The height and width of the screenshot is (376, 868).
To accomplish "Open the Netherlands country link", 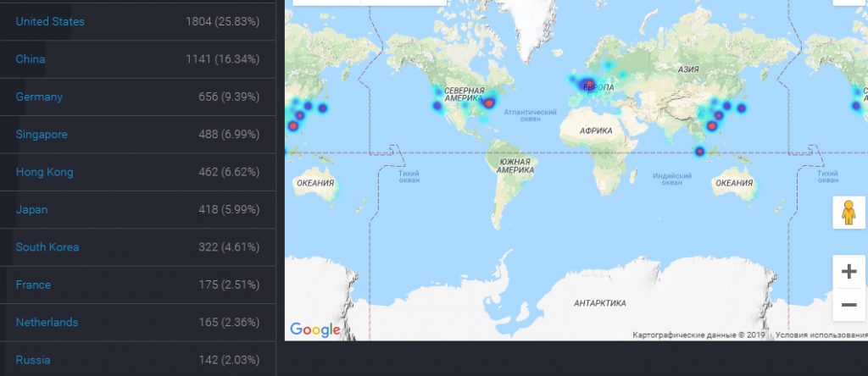I will (47, 323).
